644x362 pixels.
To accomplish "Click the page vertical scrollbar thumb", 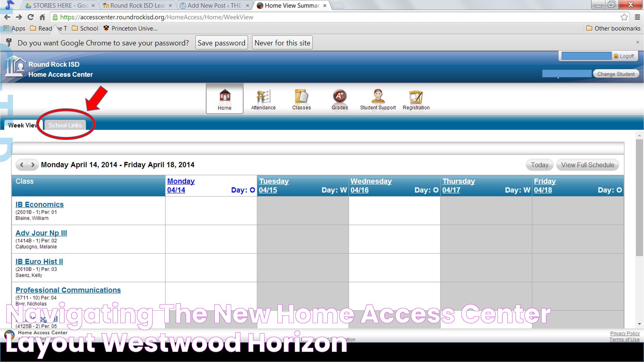I will coord(639,197).
